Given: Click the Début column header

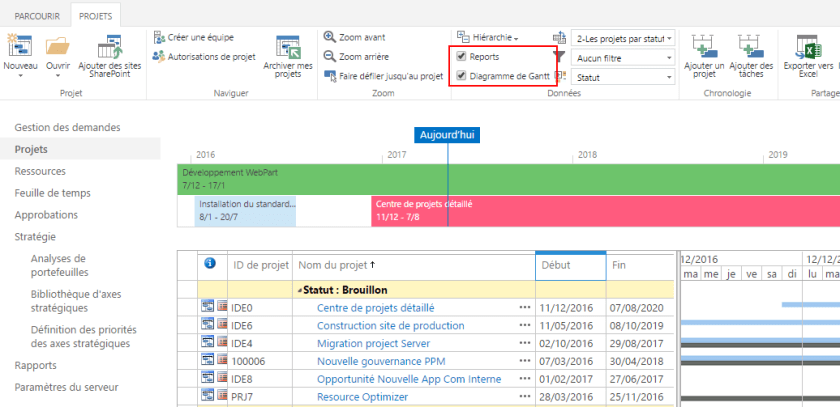Looking at the screenshot, I should click(x=571, y=265).
